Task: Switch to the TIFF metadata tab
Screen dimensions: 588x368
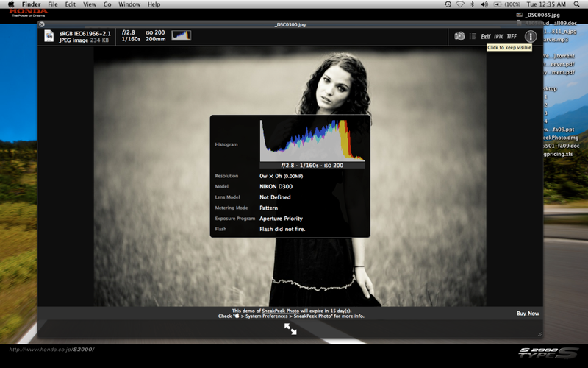Action: pos(512,36)
